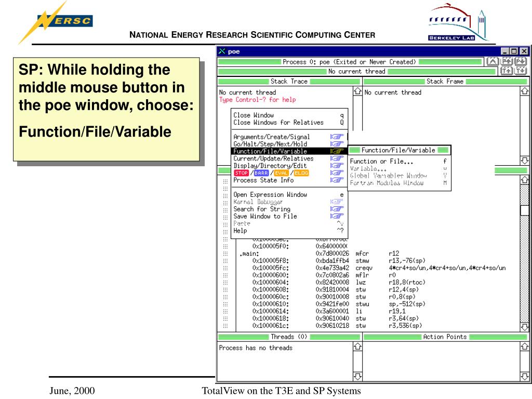This screenshot has width=532, height=399.
Task: Click Stack Frame pane scroll-up arrow
Action: [x=524, y=91]
